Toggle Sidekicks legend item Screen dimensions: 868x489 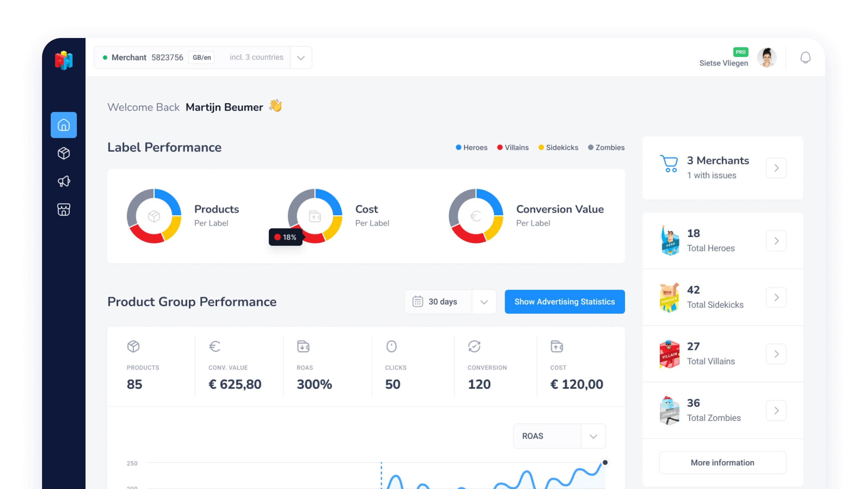tap(558, 148)
